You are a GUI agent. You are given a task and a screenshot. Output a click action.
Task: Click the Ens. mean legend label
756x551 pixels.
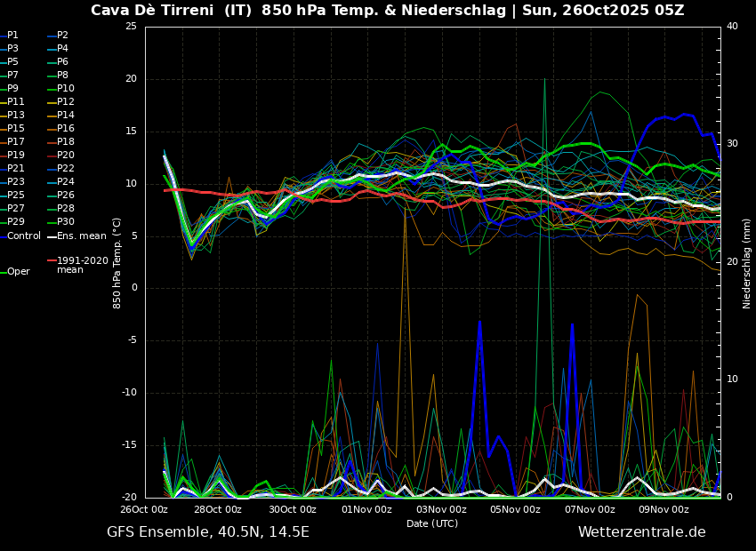[81, 236]
